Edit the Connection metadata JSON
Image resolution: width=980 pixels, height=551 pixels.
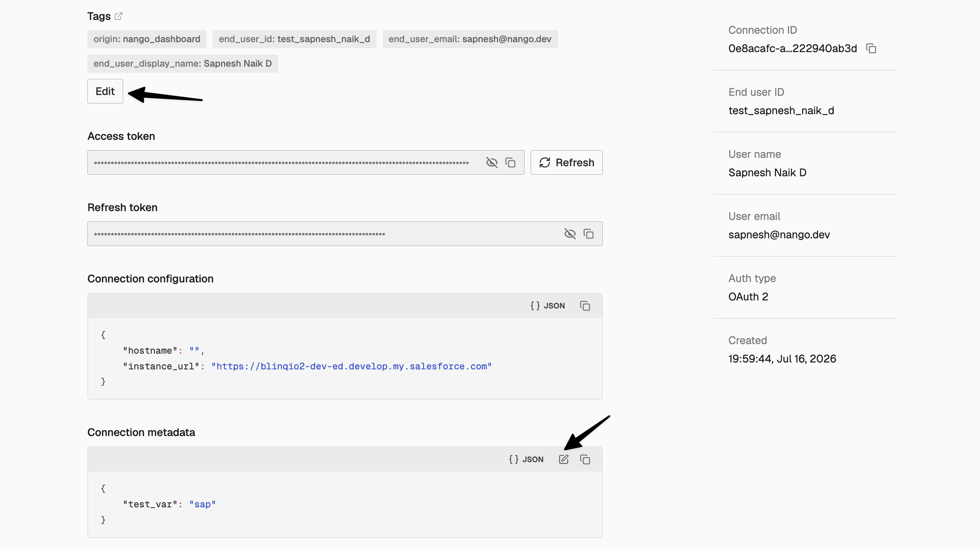(564, 459)
